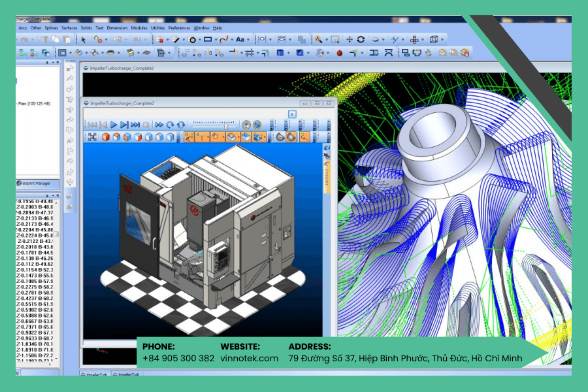Stop the simulation with square button

coord(146,125)
